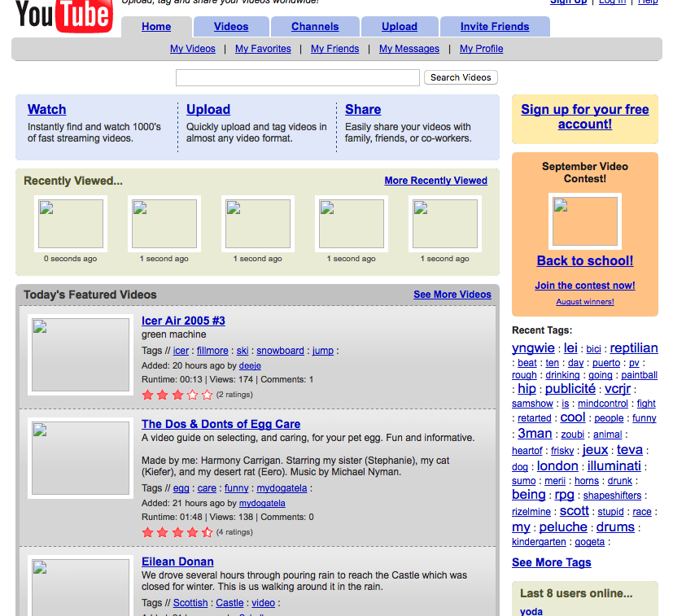Screen dimensions: 673x616
Task: Click fifth star on Egg Care rating
Action: tap(208, 532)
